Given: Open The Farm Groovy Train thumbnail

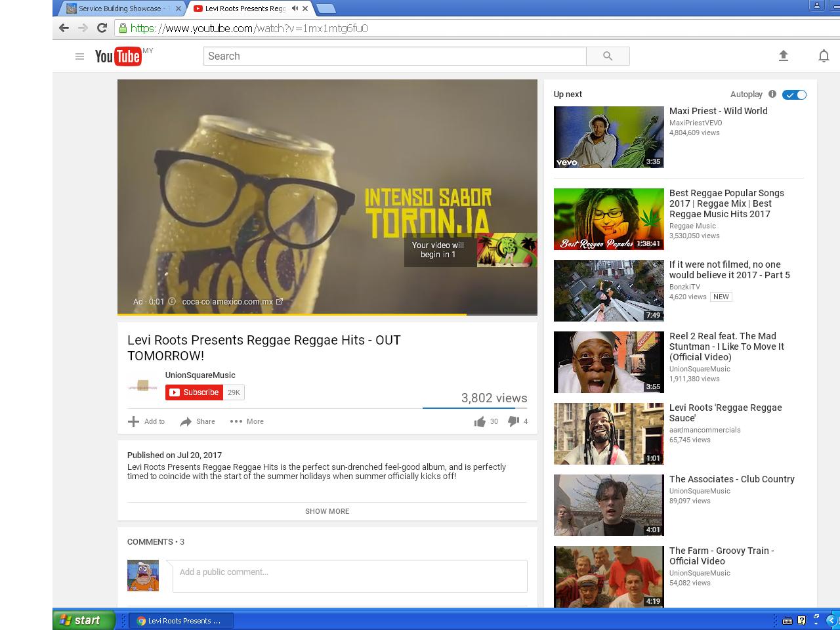Looking at the screenshot, I should (x=609, y=577).
